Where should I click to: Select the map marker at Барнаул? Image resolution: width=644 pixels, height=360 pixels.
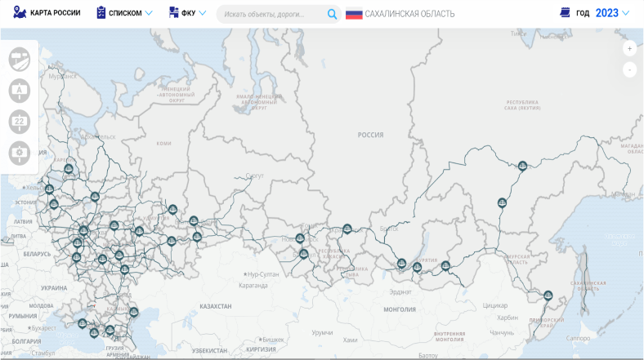303,254
